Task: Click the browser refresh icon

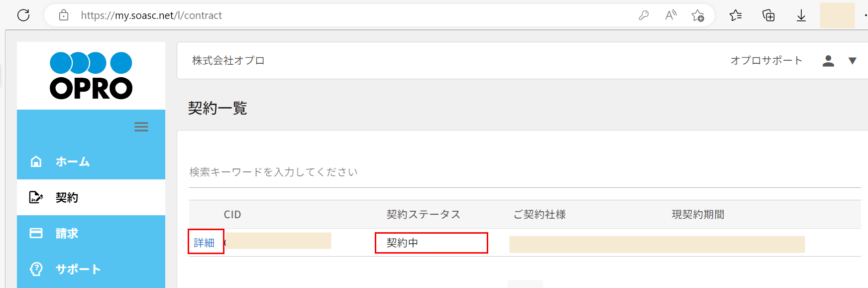Action: pyautogui.click(x=23, y=15)
